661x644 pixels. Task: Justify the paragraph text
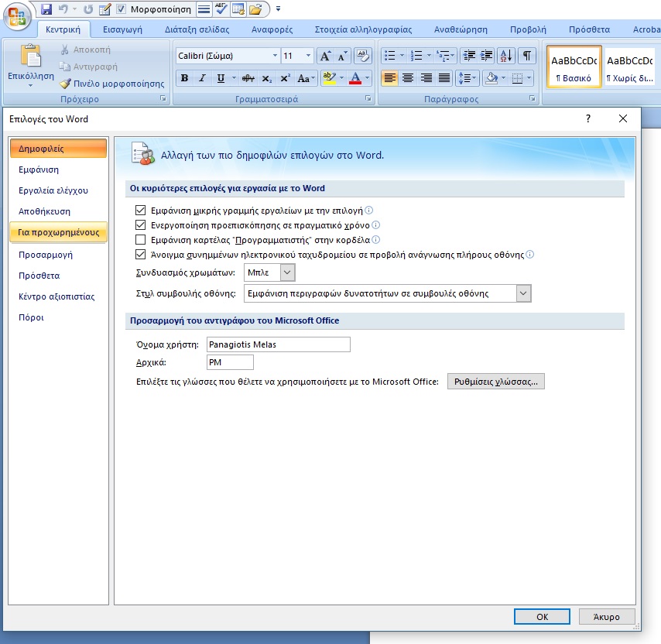tap(444, 78)
